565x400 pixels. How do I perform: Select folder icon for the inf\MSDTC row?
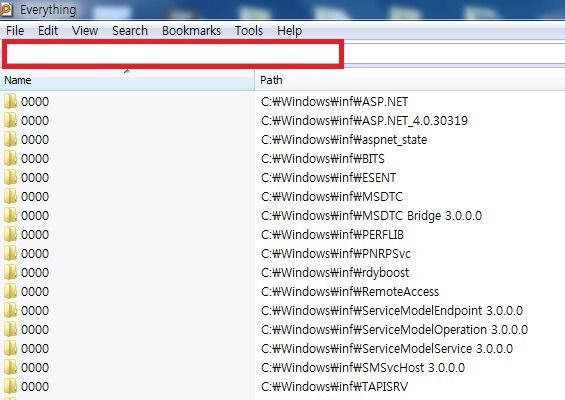pyautogui.click(x=10, y=196)
